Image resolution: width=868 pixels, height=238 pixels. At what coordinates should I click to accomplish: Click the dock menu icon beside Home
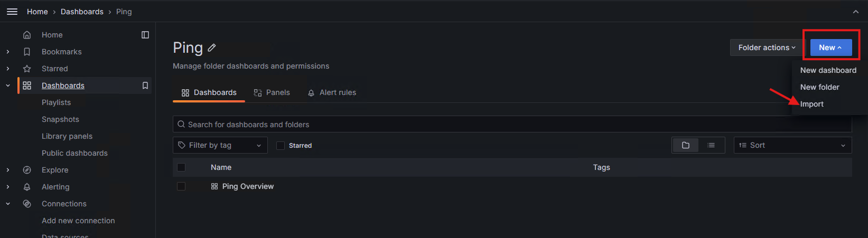145,35
